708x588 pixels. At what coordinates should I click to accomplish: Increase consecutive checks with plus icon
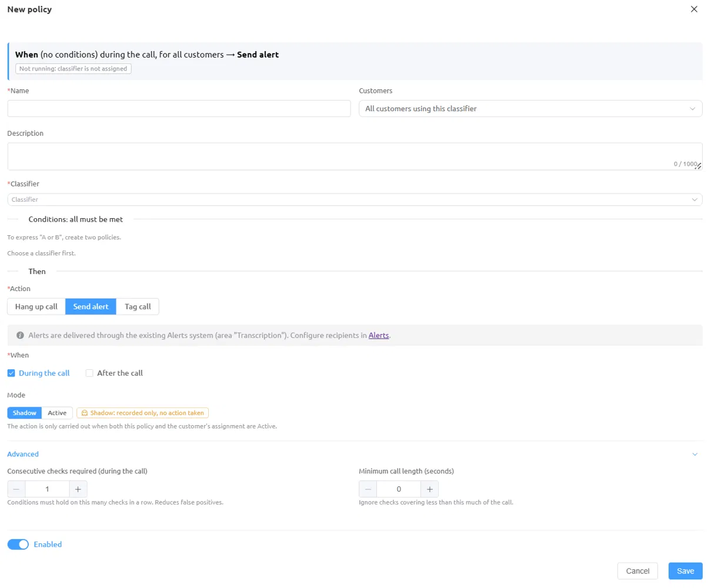[x=78, y=489]
